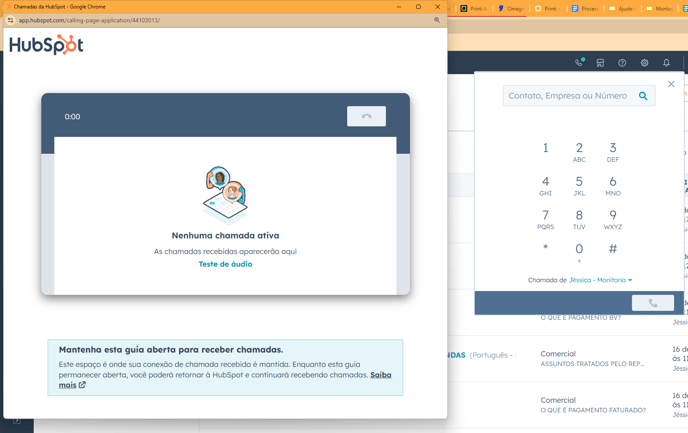Open the notifications bell
Viewport: 688px width, 433px height.
pos(666,63)
